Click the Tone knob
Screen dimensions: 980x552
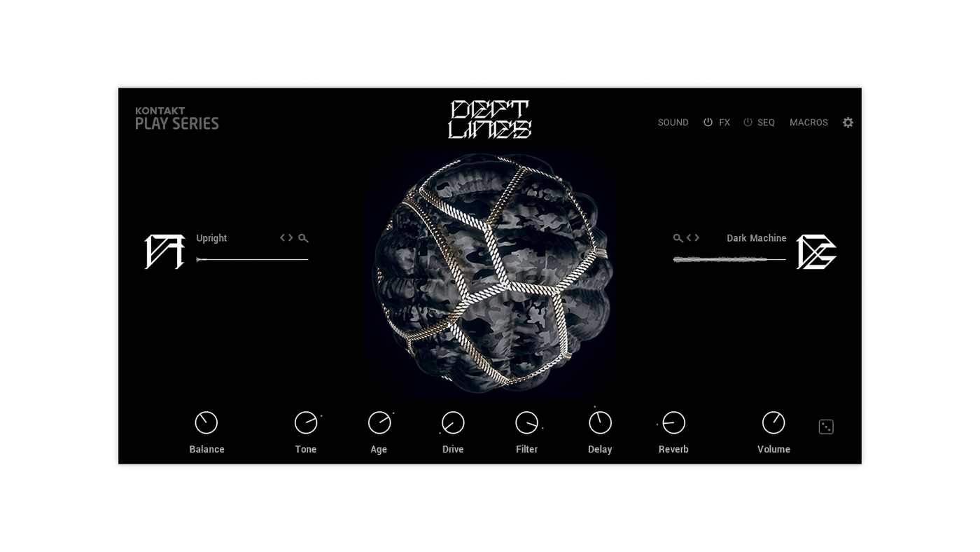(306, 422)
